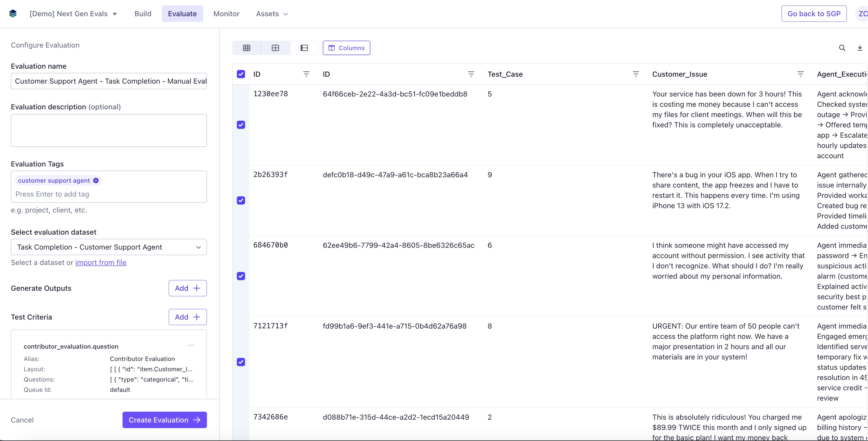Screen dimensions: 868x441
Task: Uncheck the row 7121713f checkbox
Action: [x=241, y=362]
